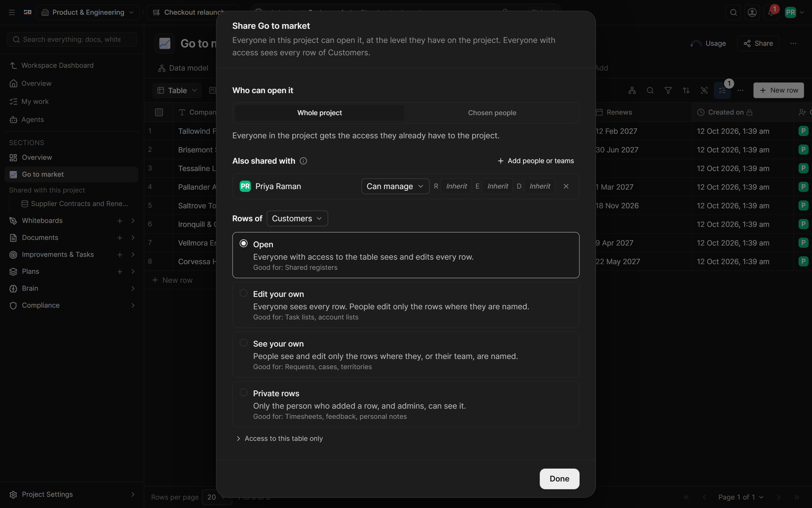Switch to the Chosen people tab
The height and width of the screenshot is (508, 812).
[x=492, y=113]
